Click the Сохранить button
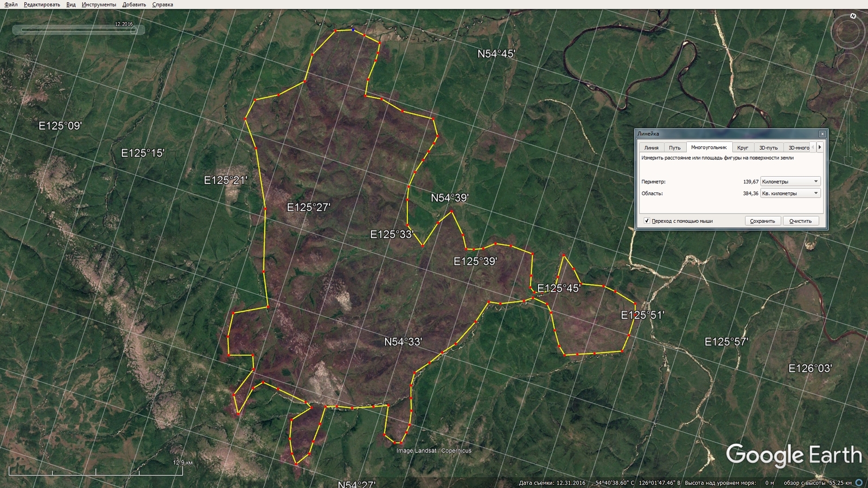 [762, 221]
